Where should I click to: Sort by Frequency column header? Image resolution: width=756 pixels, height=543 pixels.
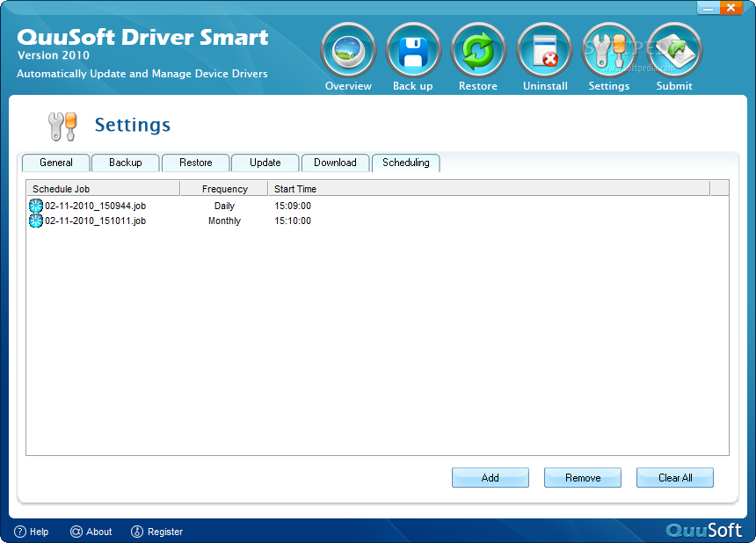point(224,189)
